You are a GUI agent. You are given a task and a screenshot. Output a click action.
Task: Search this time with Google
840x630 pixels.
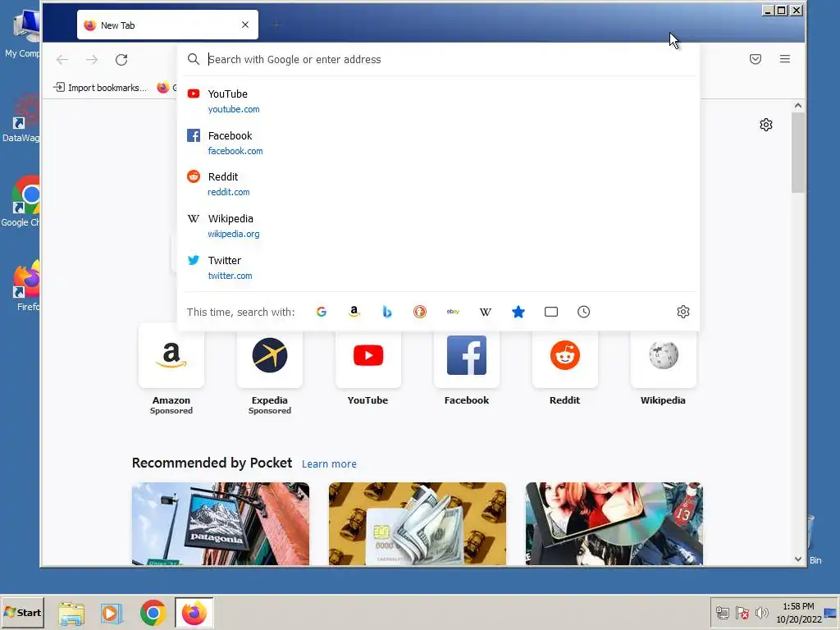click(322, 312)
